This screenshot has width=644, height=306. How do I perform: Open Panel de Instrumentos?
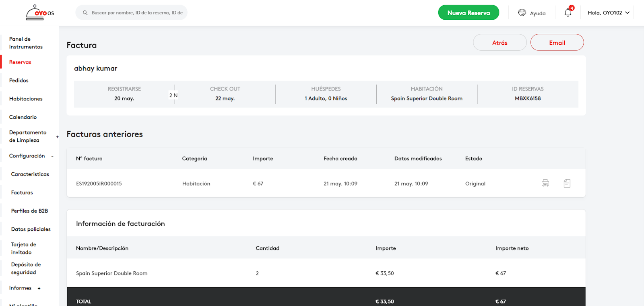[x=26, y=43]
